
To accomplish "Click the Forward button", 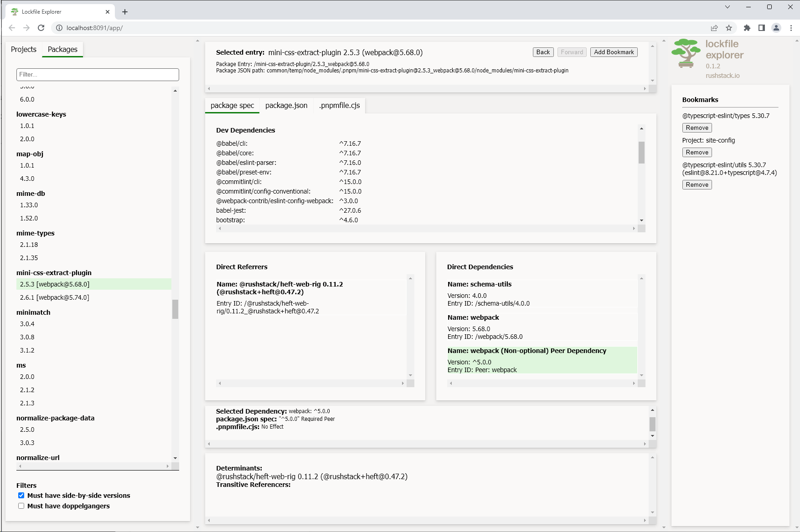I will [x=572, y=52].
